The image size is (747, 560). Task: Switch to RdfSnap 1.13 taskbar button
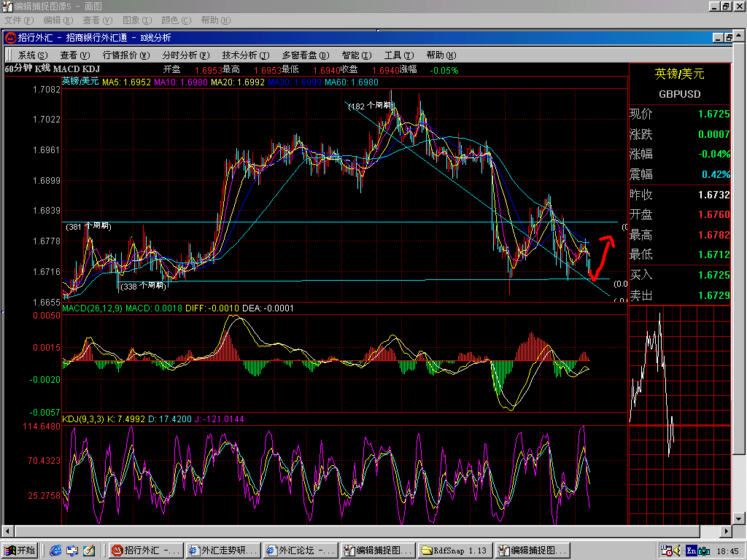(x=455, y=551)
